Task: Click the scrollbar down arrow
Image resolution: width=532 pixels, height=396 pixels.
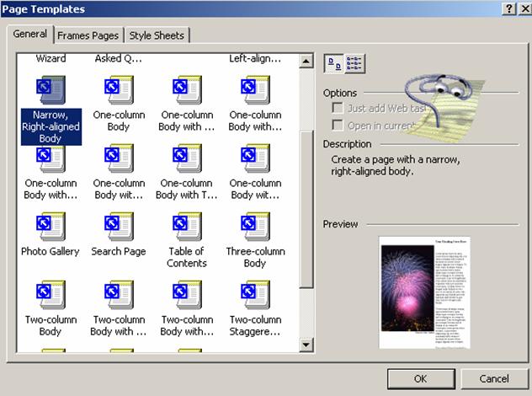Action: pos(306,345)
